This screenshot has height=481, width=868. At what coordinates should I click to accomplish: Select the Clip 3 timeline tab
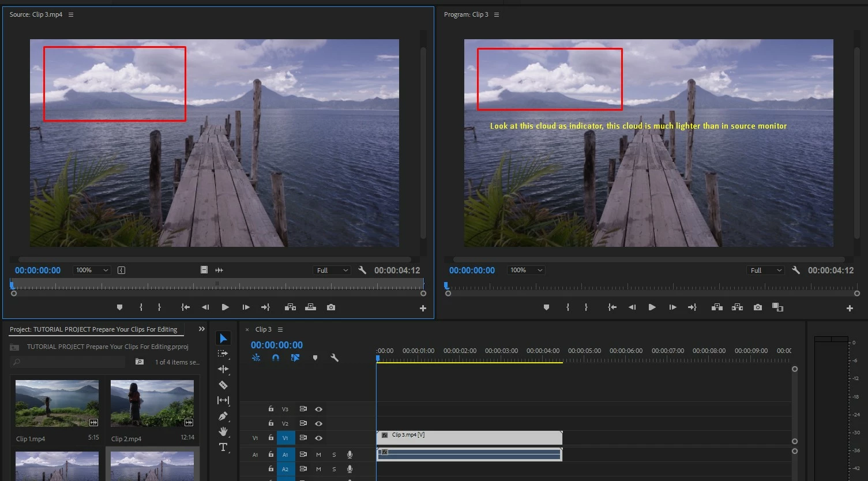pos(264,329)
